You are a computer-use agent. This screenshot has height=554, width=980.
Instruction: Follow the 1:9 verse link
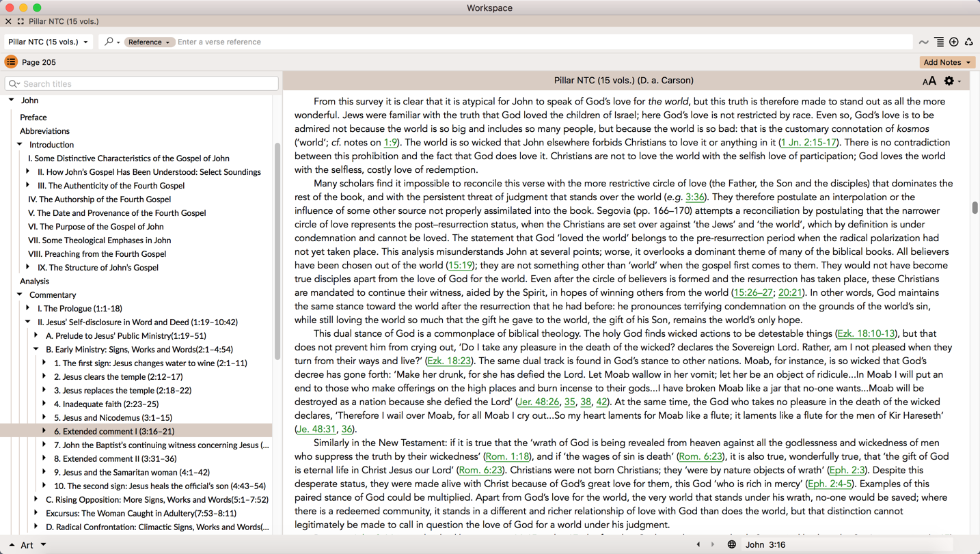pyautogui.click(x=390, y=143)
